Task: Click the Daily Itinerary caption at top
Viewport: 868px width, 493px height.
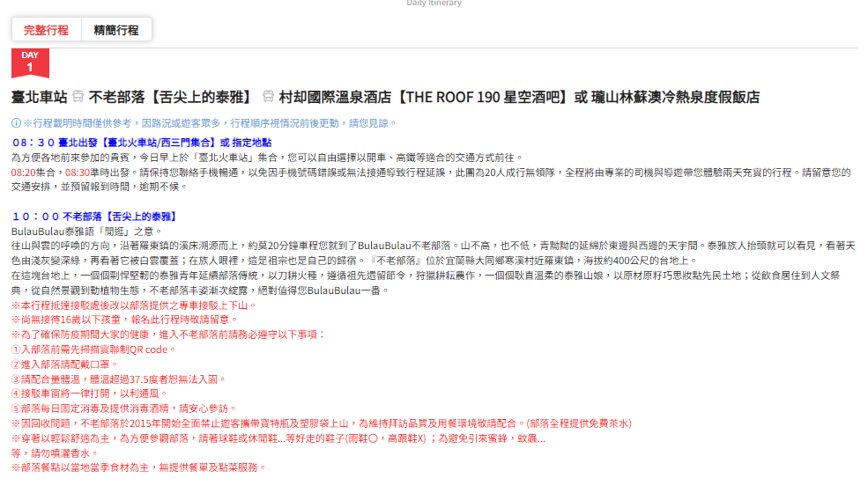Action: 434,4
